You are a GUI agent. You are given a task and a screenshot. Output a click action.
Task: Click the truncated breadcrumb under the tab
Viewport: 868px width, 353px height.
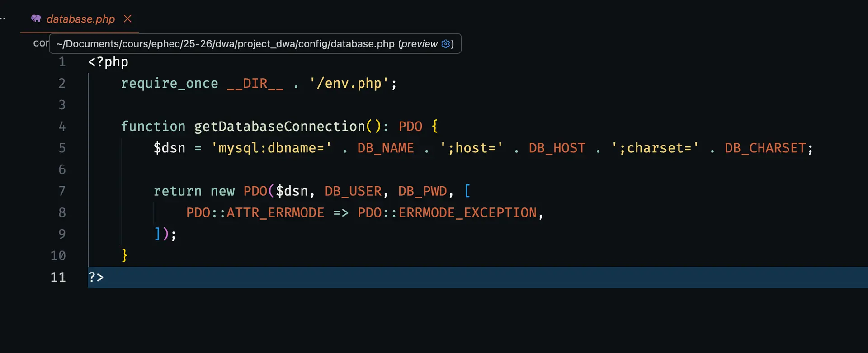(40, 43)
